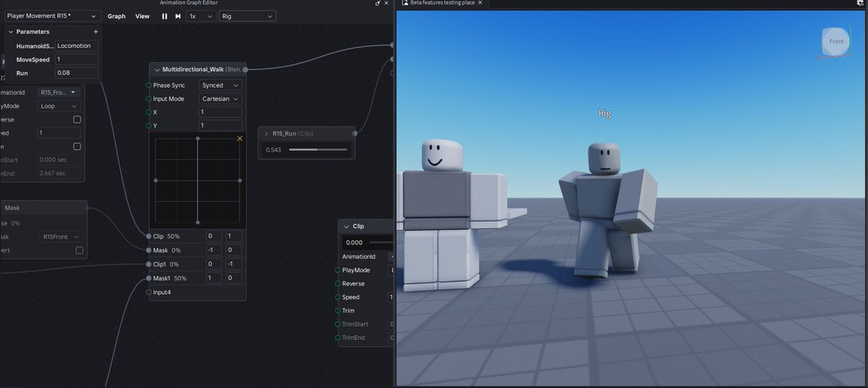Click the Input Mode input pin

(x=149, y=99)
